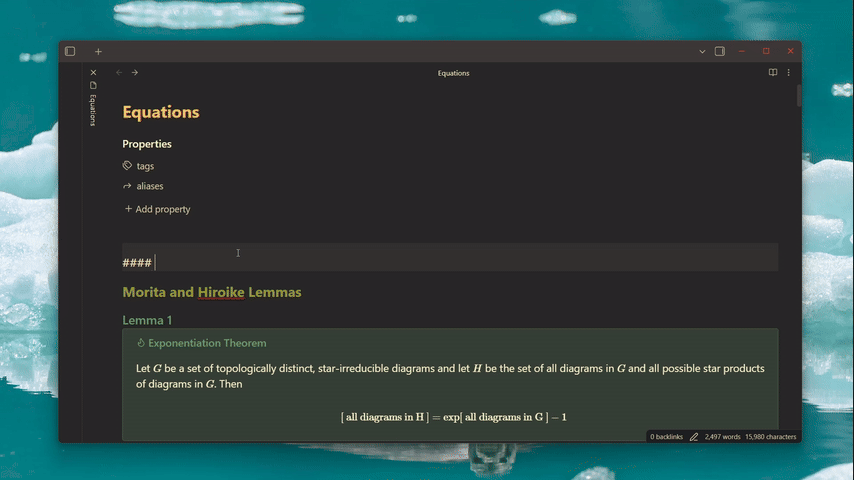Click the Equations note title

click(161, 112)
